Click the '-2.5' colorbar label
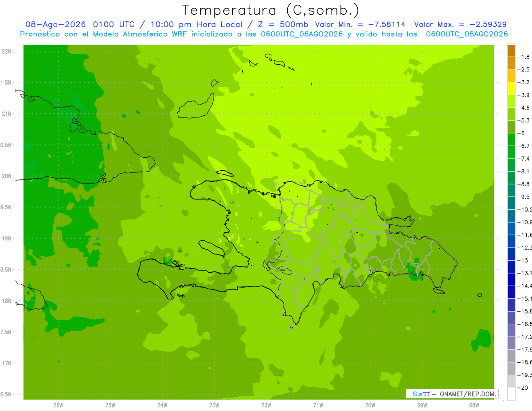This screenshot has height=411, width=532. [x=524, y=70]
